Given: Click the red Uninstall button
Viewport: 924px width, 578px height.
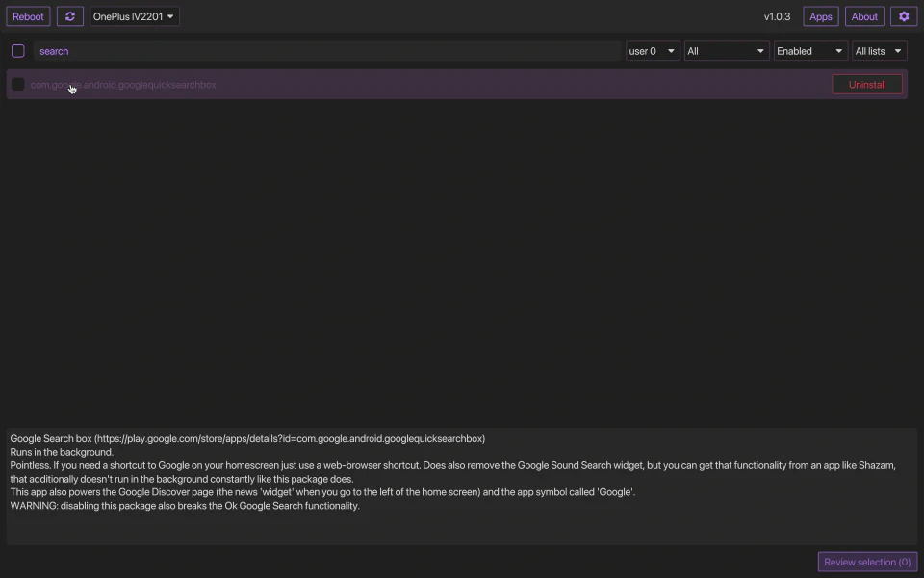Looking at the screenshot, I should pyautogui.click(x=866, y=85).
